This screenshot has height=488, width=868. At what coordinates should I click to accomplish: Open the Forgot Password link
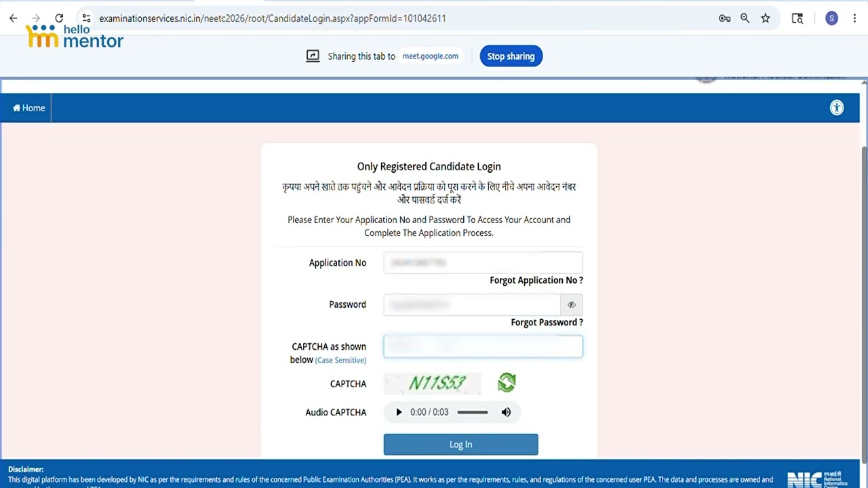click(x=547, y=323)
